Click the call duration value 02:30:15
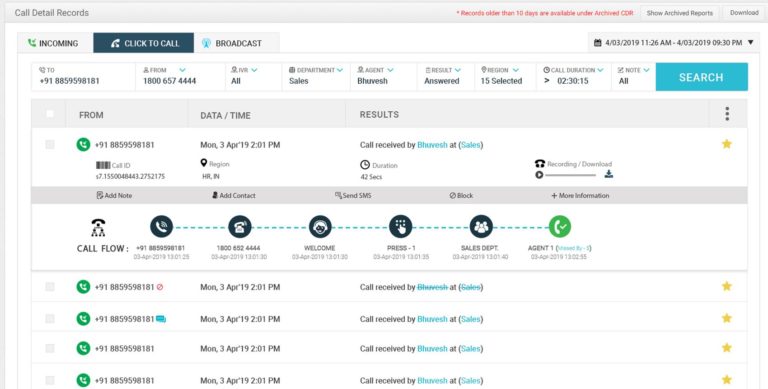Screen dimensions: 768x389 (573, 81)
